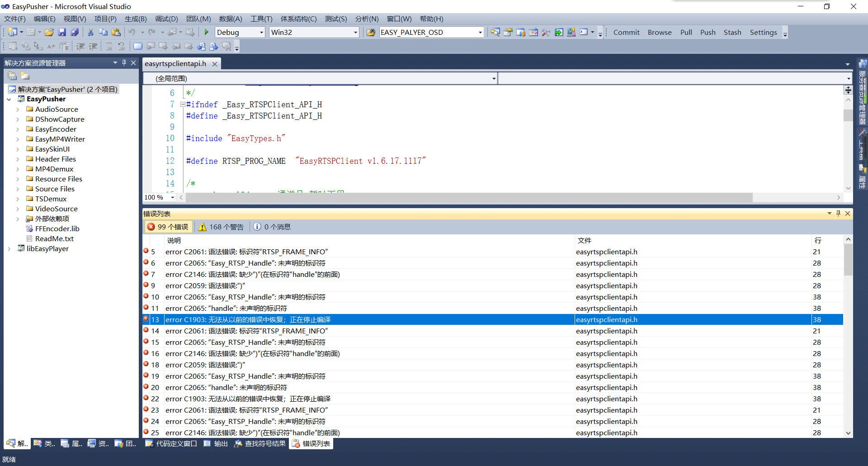Click the Extension Manager icon

pos(571,32)
